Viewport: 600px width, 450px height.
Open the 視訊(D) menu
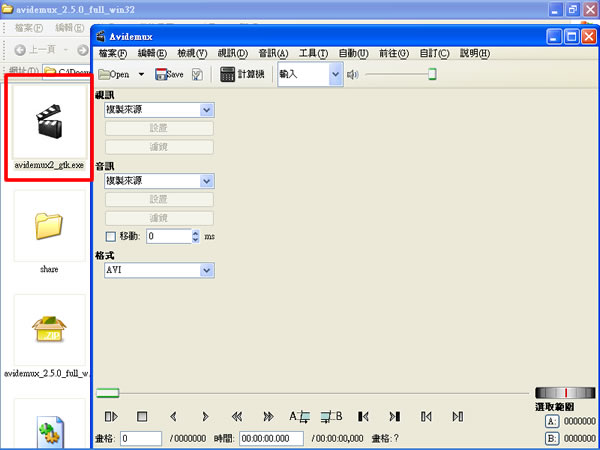(x=233, y=53)
